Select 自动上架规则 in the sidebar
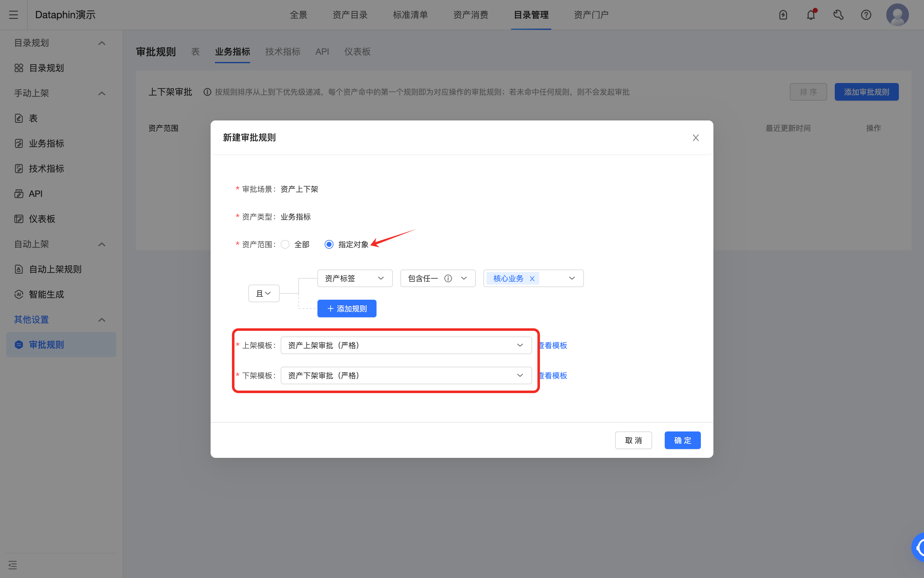The height and width of the screenshot is (578, 924). pos(55,269)
